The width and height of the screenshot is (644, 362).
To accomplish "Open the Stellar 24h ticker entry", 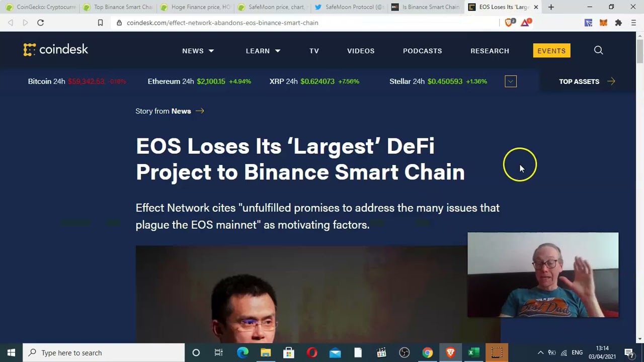I will [x=438, y=81].
